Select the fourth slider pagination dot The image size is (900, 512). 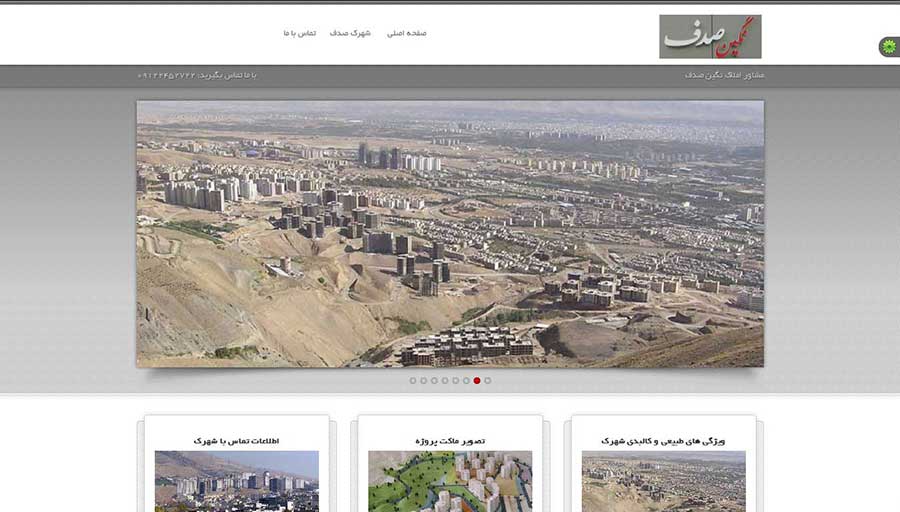(445, 380)
